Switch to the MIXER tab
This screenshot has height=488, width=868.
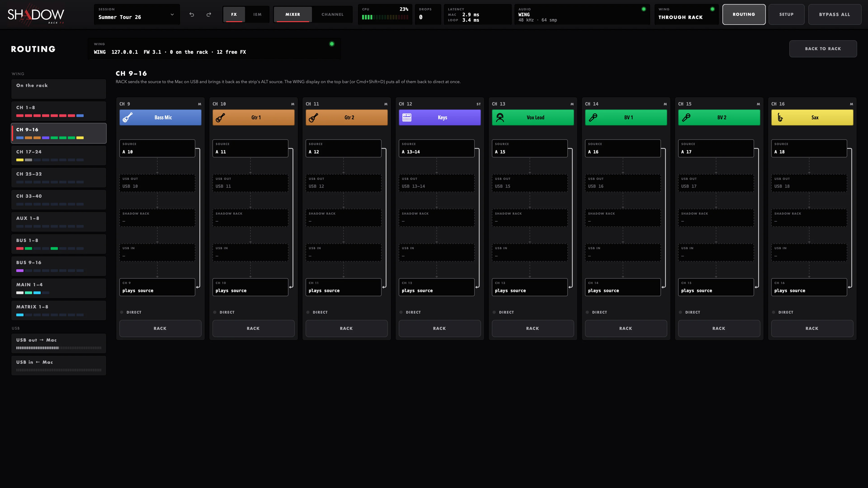click(293, 14)
